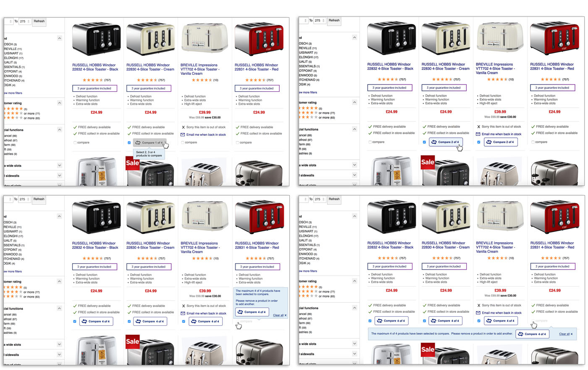The width and height of the screenshot is (588, 370).
Task: Open Black toaster image, top-right screenshot
Action: [392, 39]
